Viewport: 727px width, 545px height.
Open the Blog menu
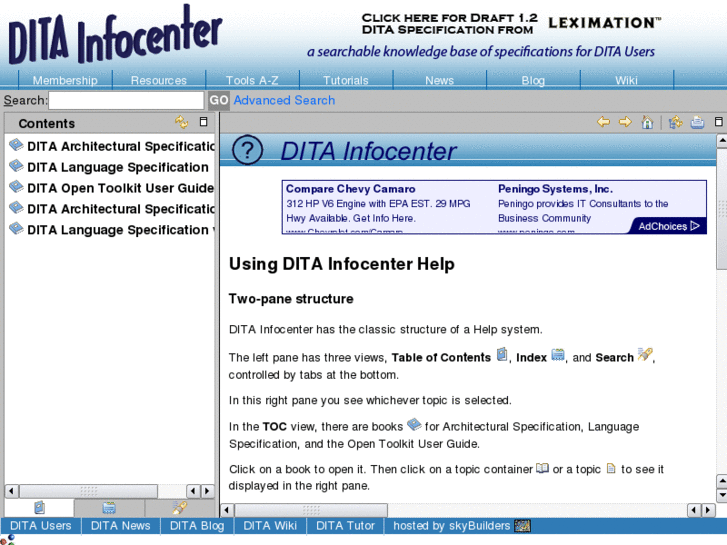533,80
